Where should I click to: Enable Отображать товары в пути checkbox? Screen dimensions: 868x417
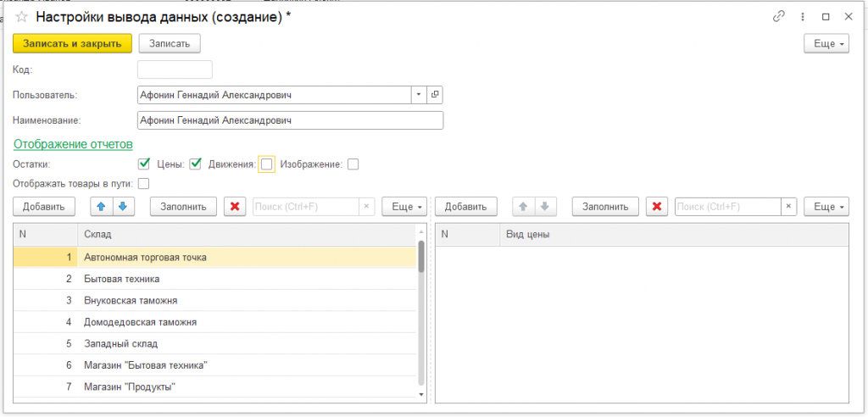(144, 183)
